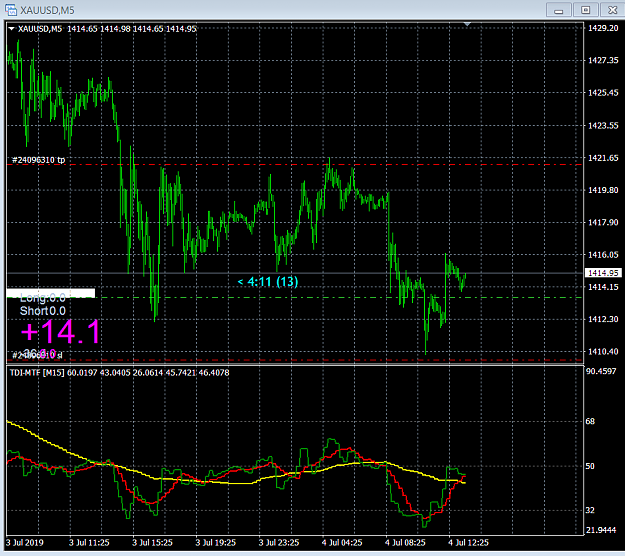
Task: Click the chart shift triangle marker at top
Action: 467,24
